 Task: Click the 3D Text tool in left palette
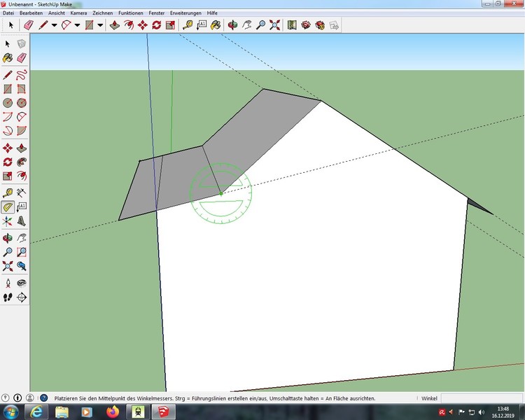pos(22,221)
